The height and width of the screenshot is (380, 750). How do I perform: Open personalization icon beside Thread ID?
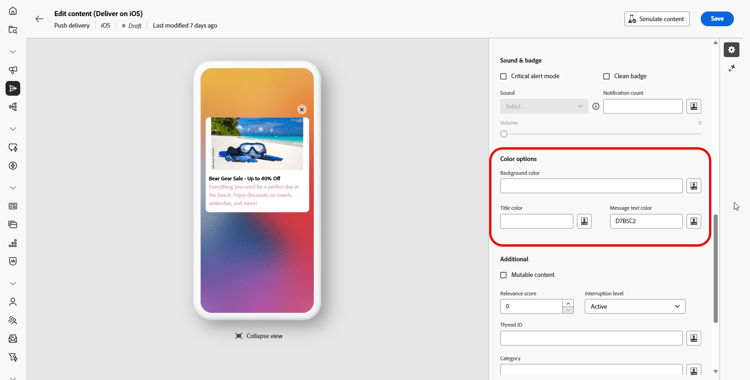[694, 338]
